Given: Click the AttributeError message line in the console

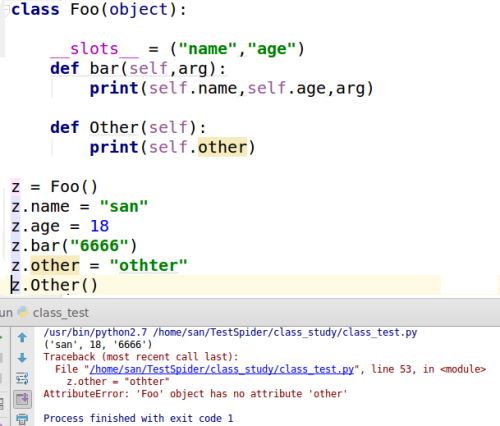Looking at the screenshot, I should (x=195, y=394).
